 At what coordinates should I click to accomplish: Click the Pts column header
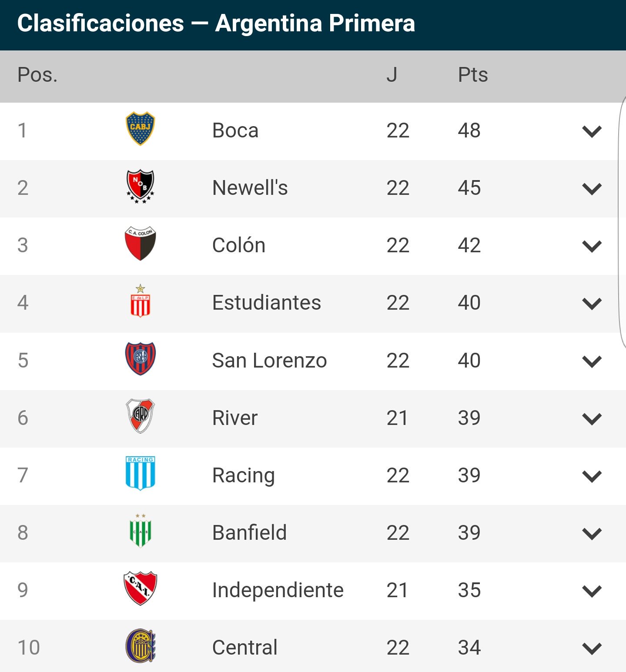tap(473, 75)
